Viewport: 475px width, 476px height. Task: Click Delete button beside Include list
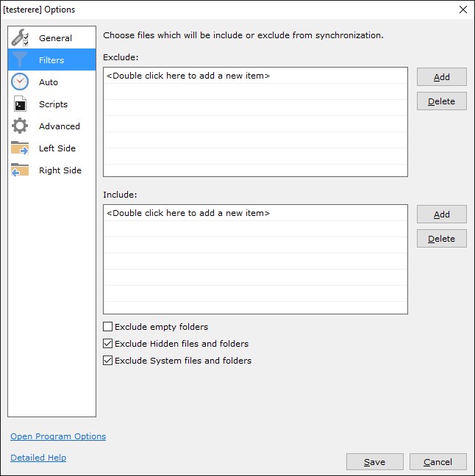click(x=441, y=239)
